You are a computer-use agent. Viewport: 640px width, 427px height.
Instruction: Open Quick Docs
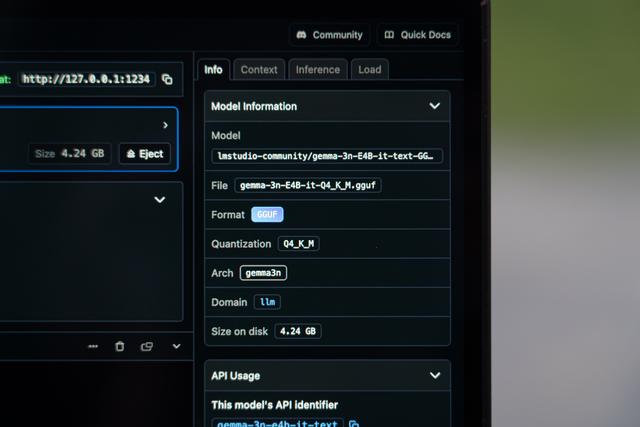[418, 35]
